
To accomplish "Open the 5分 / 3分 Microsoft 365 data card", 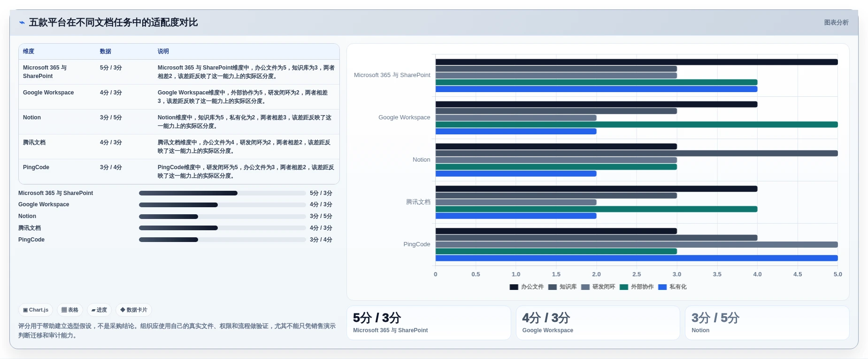I will click(429, 323).
